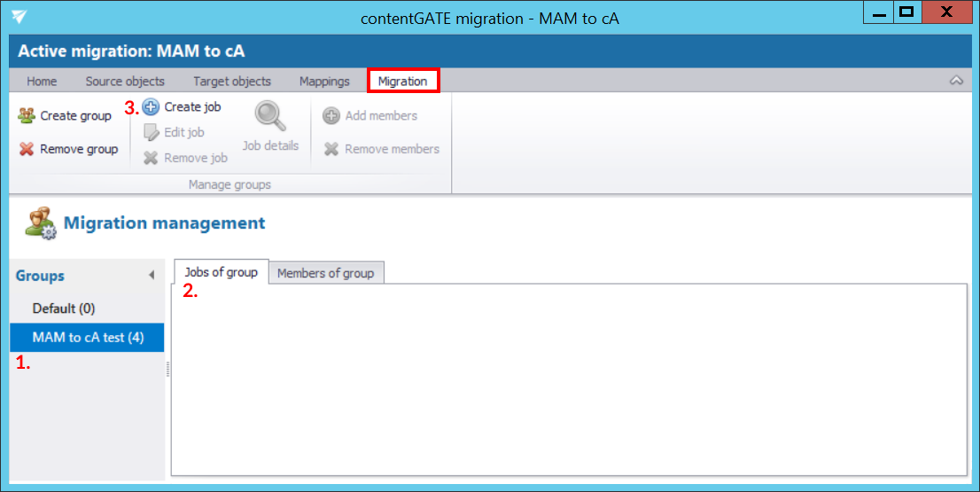Switch to Jobs of group tab
Viewport: 980px width, 492px height.
coord(222,272)
